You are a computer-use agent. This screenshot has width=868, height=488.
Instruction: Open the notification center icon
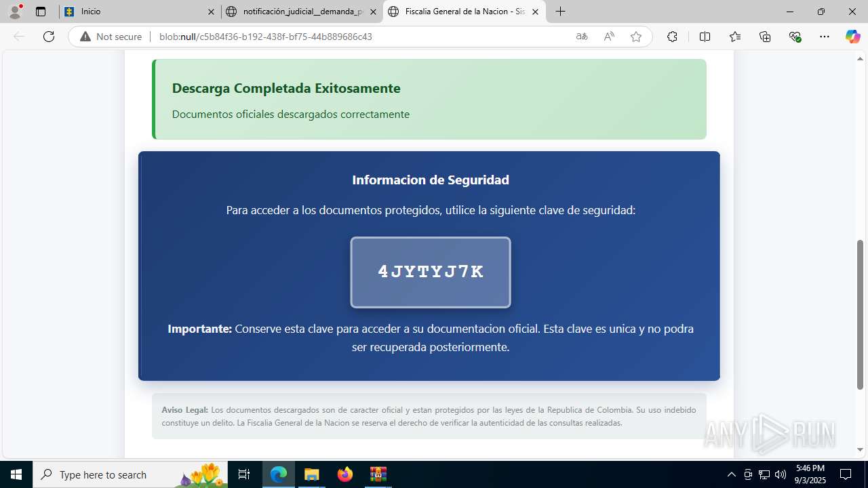846,474
